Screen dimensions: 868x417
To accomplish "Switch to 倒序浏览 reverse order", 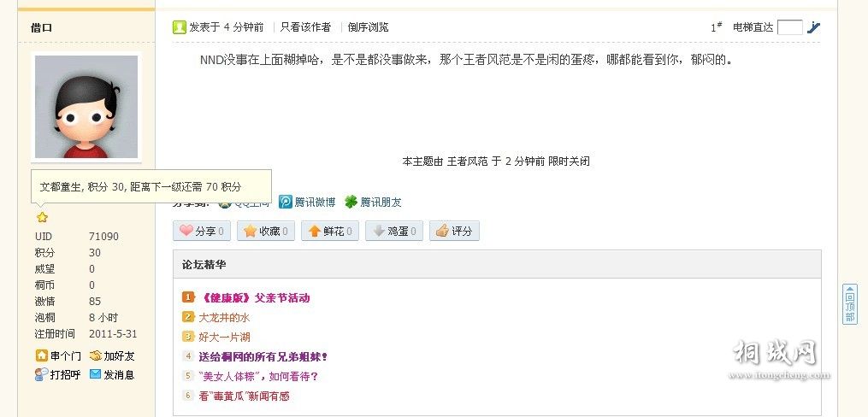I will pyautogui.click(x=368, y=27).
